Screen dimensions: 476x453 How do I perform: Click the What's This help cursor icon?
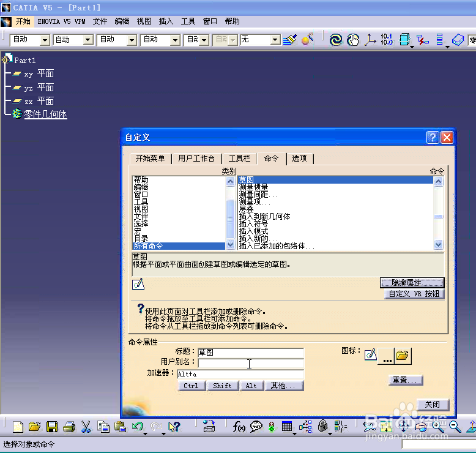(174, 427)
